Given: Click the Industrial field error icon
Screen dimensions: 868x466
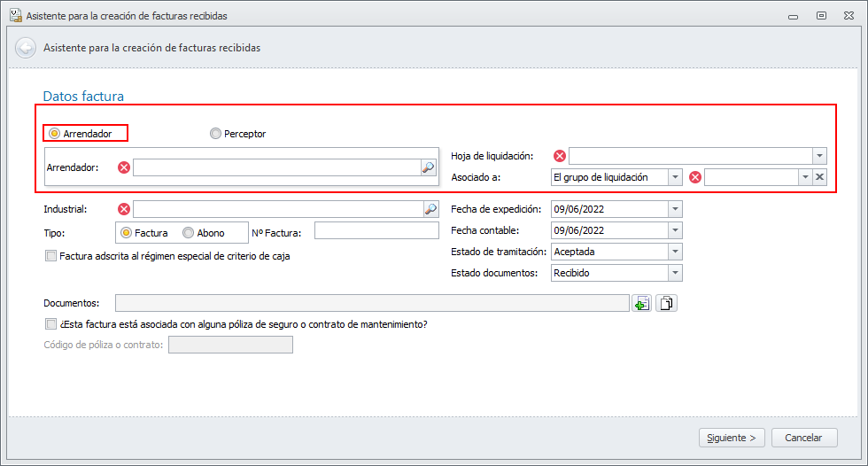Looking at the screenshot, I should pos(124,209).
